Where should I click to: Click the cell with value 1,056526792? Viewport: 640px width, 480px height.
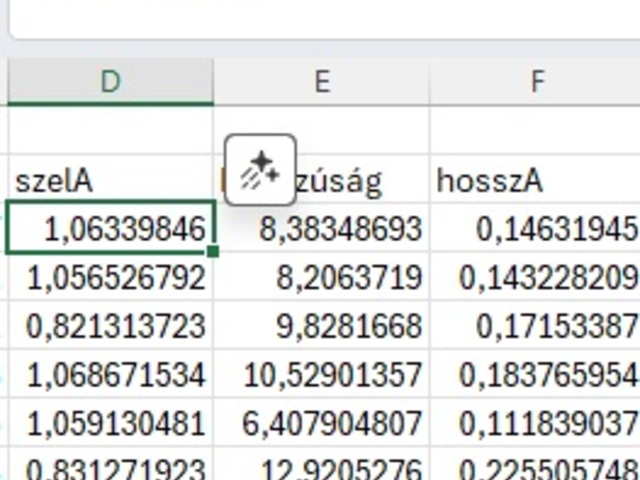110,277
